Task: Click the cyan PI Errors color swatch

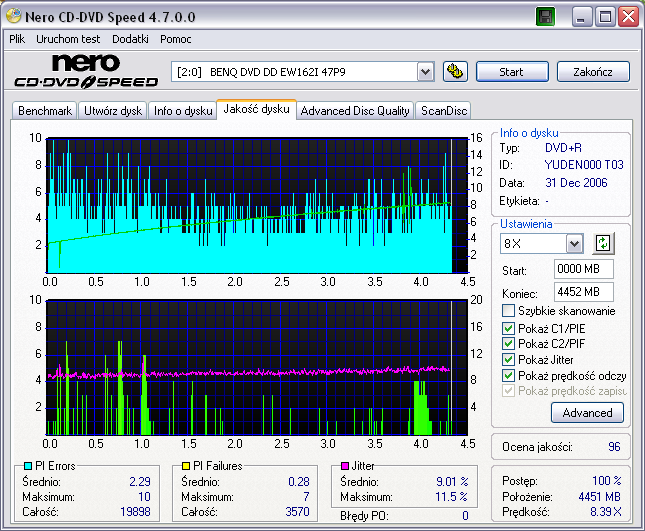Action: point(28,466)
